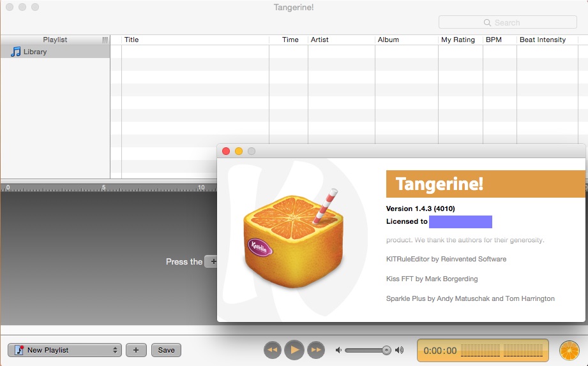
Task: Click the Version 1.4.3 (4010) text
Action: point(420,209)
